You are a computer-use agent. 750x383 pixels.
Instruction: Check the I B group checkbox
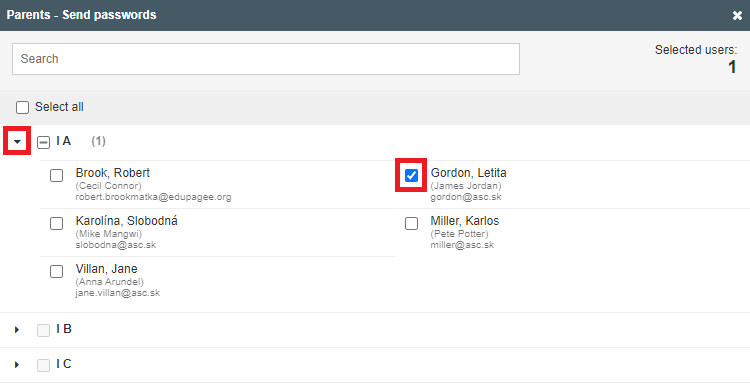pyautogui.click(x=44, y=330)
